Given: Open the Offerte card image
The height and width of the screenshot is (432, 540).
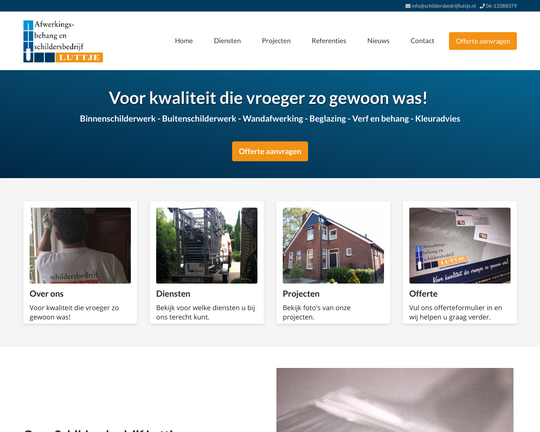Looking at the screenshot, I should 460,245.
